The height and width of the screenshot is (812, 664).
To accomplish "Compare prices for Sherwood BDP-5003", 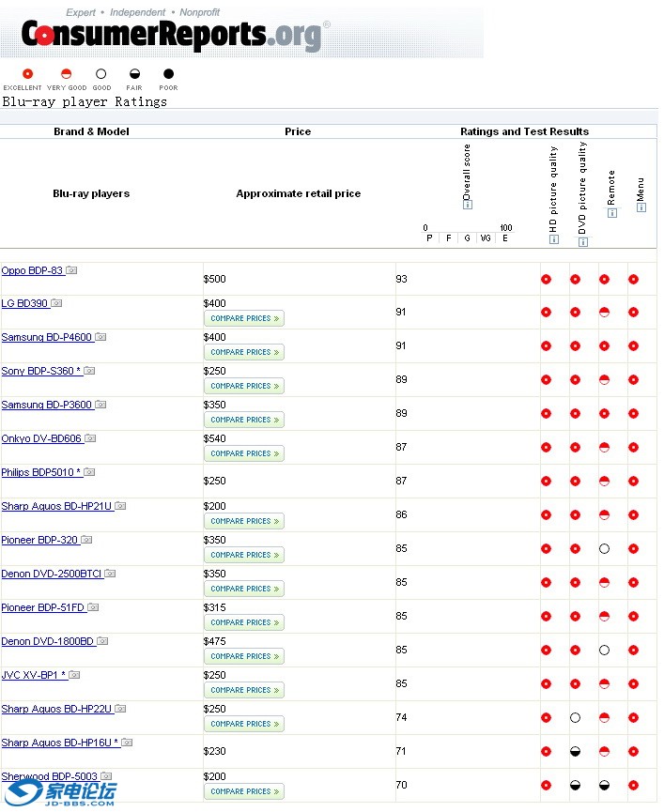I will point(244,791).
